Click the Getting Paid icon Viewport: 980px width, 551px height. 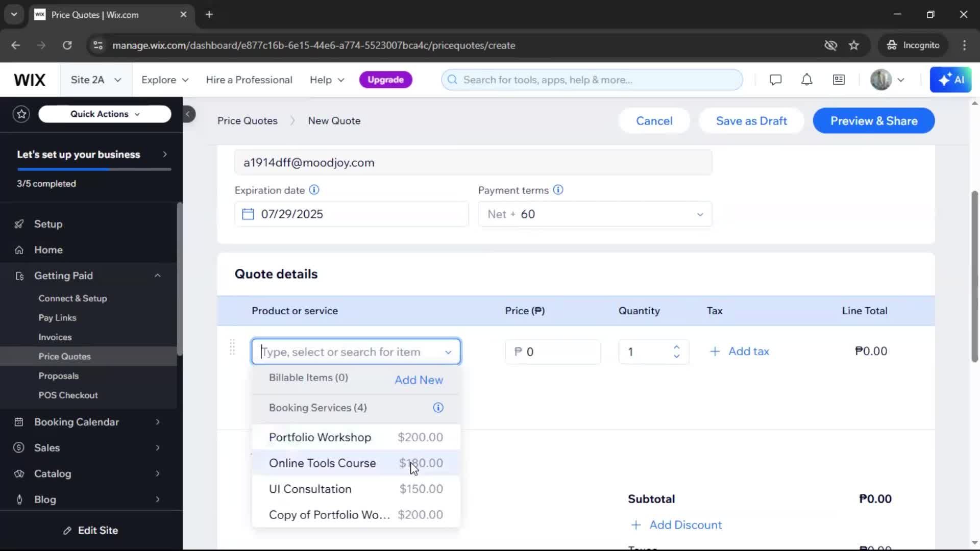[x=19, y=276]
